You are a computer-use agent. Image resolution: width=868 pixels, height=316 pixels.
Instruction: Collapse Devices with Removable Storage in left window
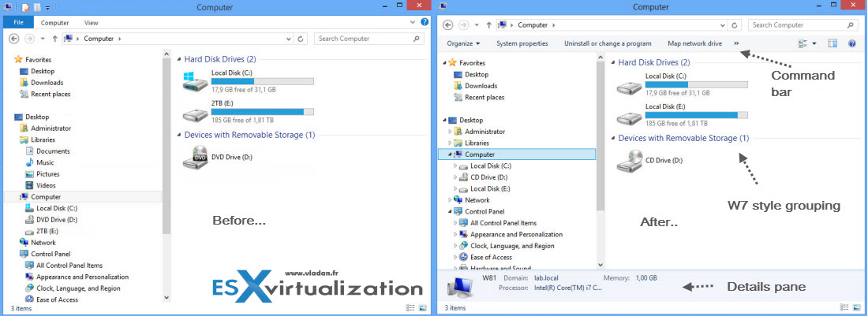pos(179,136)
